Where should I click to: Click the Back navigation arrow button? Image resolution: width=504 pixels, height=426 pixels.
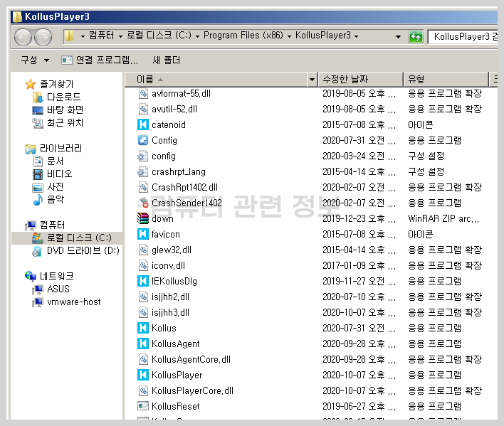[23, 37]
